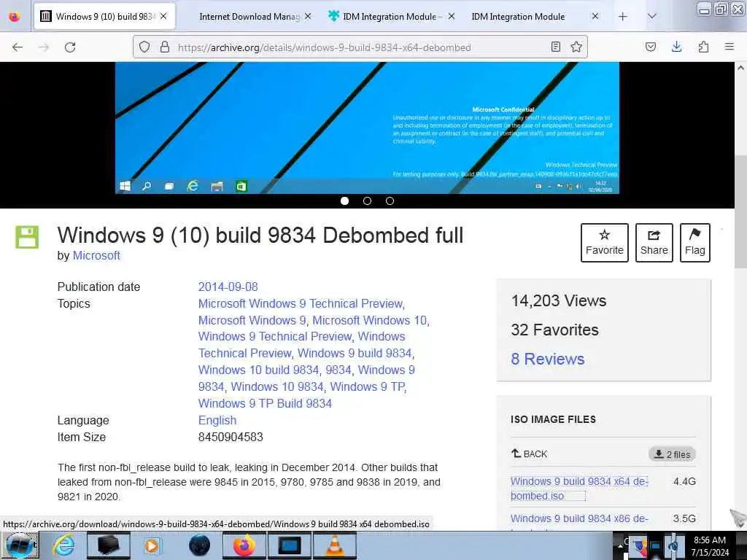Click the black box icon in taskbar
Image resolution: width=747 pixels, height=560 pixels.
tap(108, 545)
